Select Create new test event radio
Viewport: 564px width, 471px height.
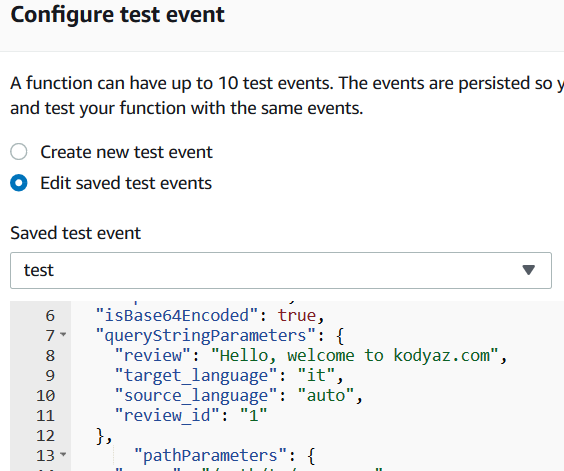pyautogui.click(x=19, y=151)
